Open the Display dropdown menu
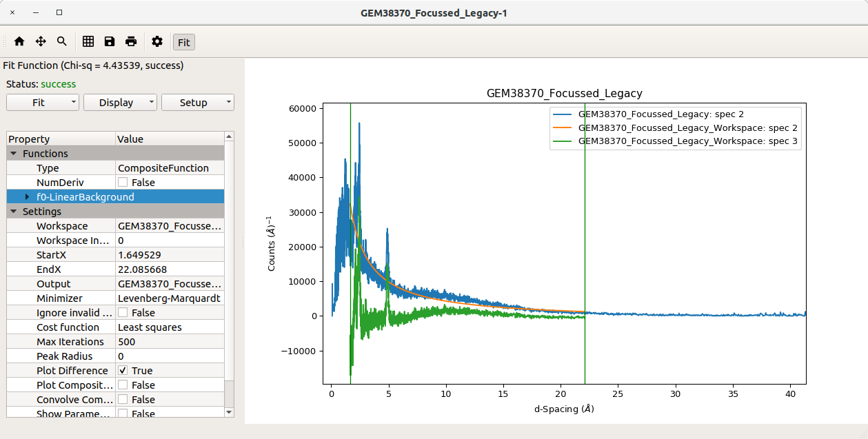Image resolution: width=868 pixels, height=439 pixels. [121, 103]
